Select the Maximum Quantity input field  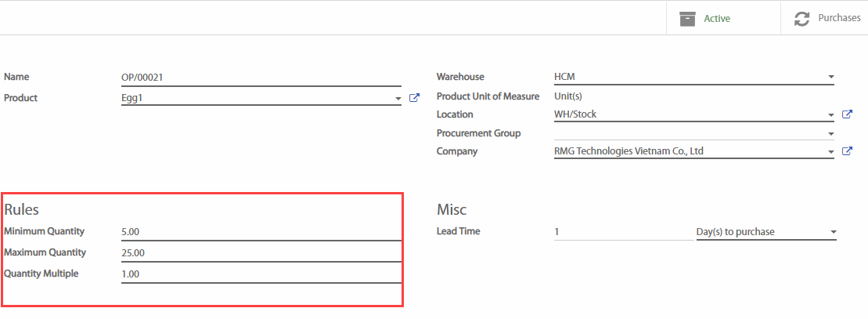point(258,253)
